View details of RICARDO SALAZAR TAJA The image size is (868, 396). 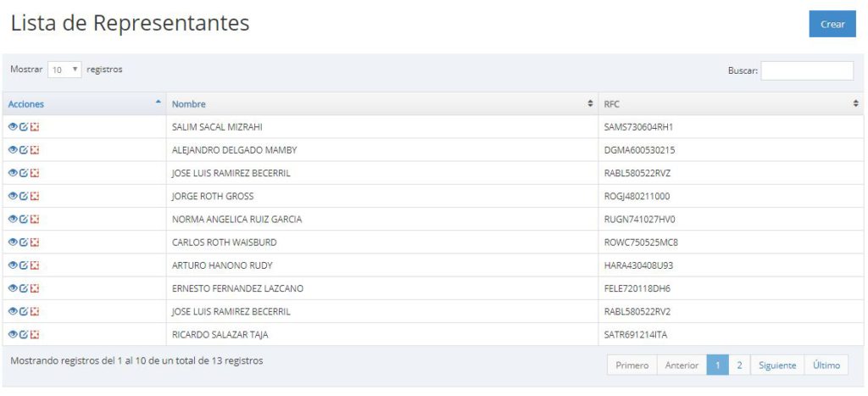(13, 334)
